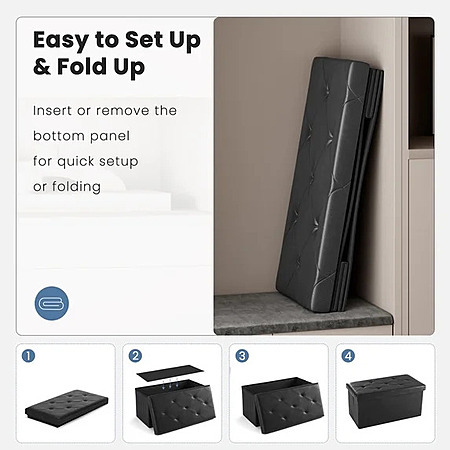Click the number 3 step badge

pos(242,356)
